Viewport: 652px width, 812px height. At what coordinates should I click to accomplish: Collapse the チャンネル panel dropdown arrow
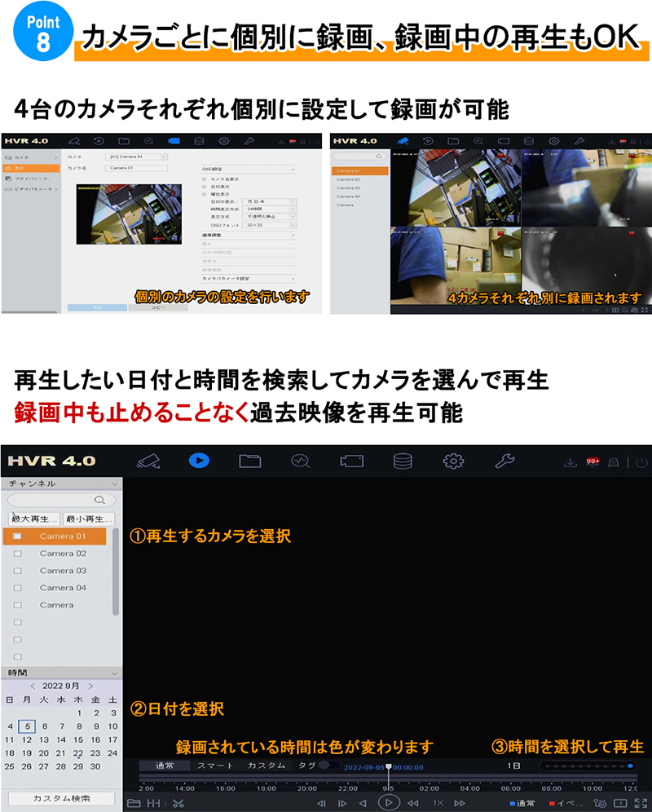[115, 484]
